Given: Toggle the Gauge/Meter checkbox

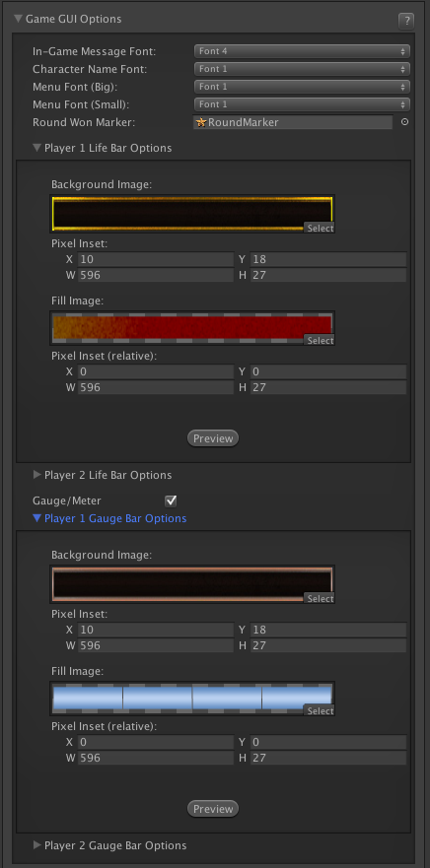Looking at the screenshot, I should 171,501.
